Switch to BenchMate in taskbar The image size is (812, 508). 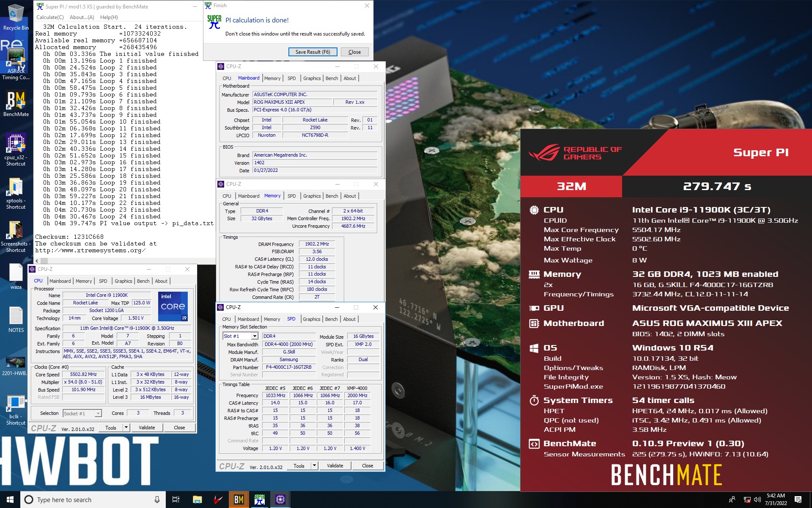(x=239, y=500)
